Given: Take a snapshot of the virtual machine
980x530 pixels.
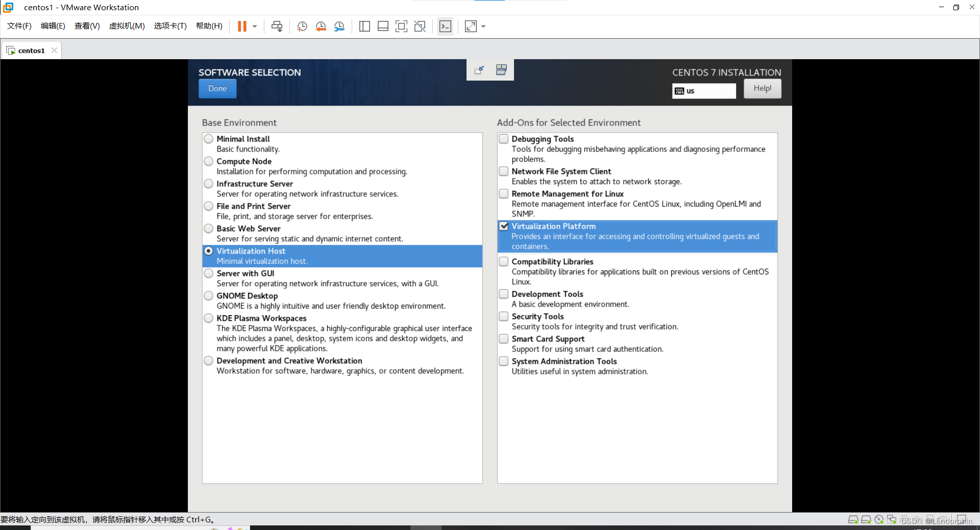Looking at the screenshot, I should [302, 26].
